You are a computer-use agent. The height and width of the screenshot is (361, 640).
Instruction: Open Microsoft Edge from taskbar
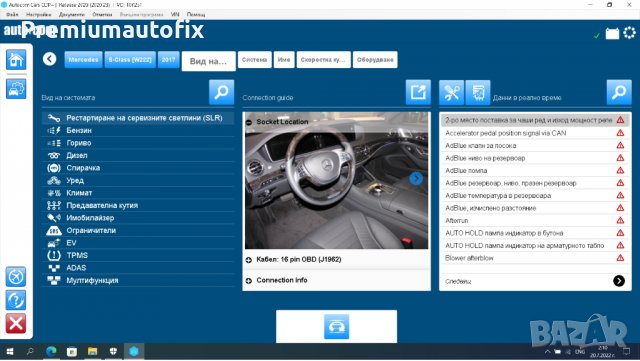coord(51,352)
